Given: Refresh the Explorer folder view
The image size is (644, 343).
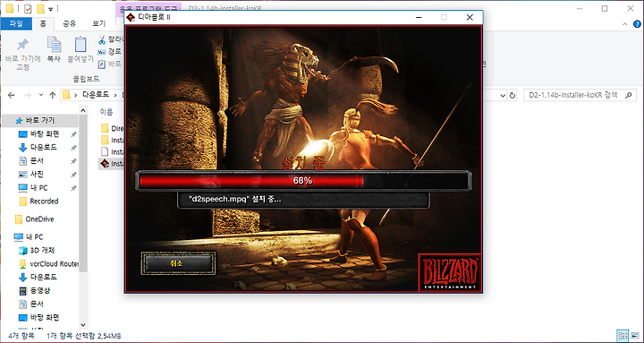Looking at the screenshot, I should [x=513, y=96].
